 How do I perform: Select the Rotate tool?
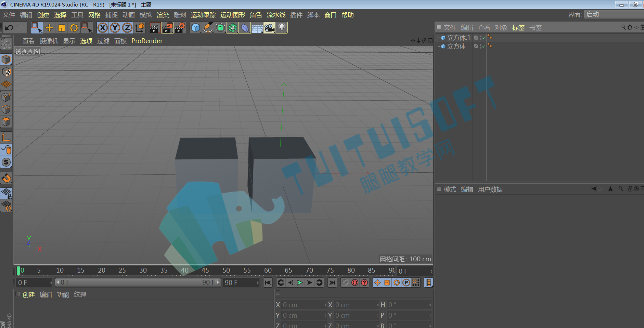[x=74, y=28]
